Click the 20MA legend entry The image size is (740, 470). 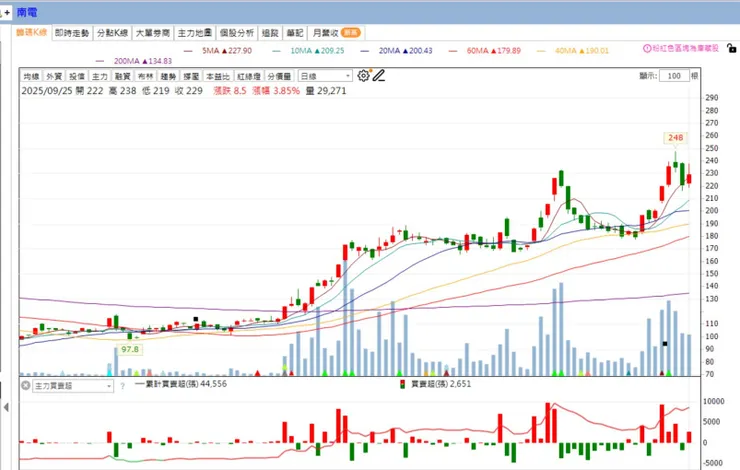coord(396,50)
